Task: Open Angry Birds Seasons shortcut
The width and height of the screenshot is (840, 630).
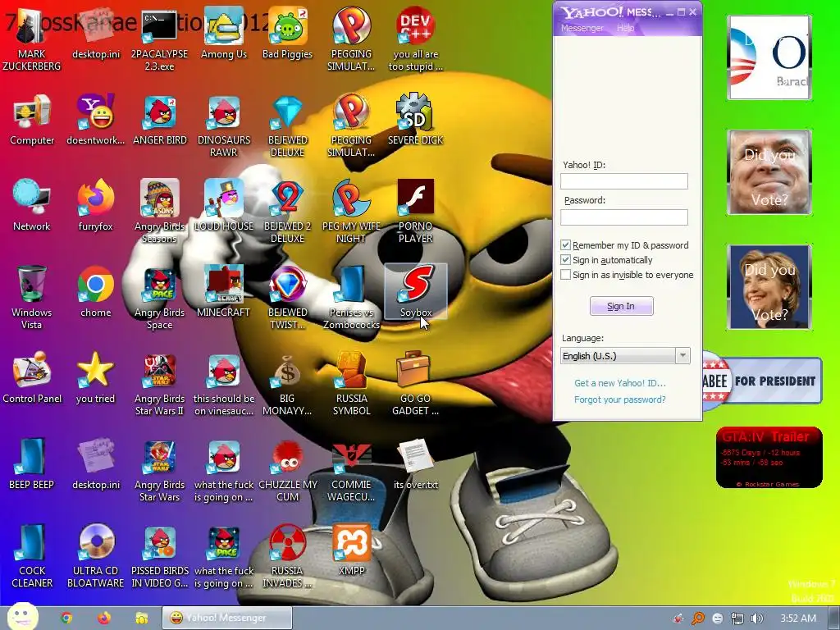Action: click(159, 211)
